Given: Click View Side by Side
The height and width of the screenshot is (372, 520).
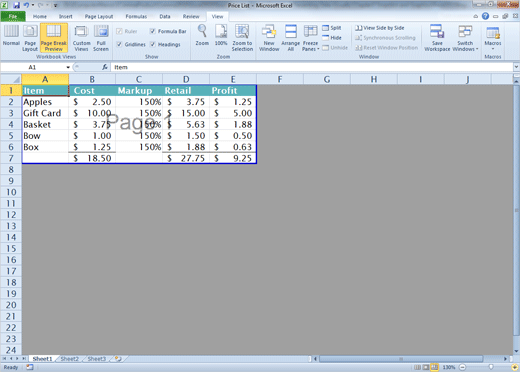Looking at the screenshot, I should 380,28.
